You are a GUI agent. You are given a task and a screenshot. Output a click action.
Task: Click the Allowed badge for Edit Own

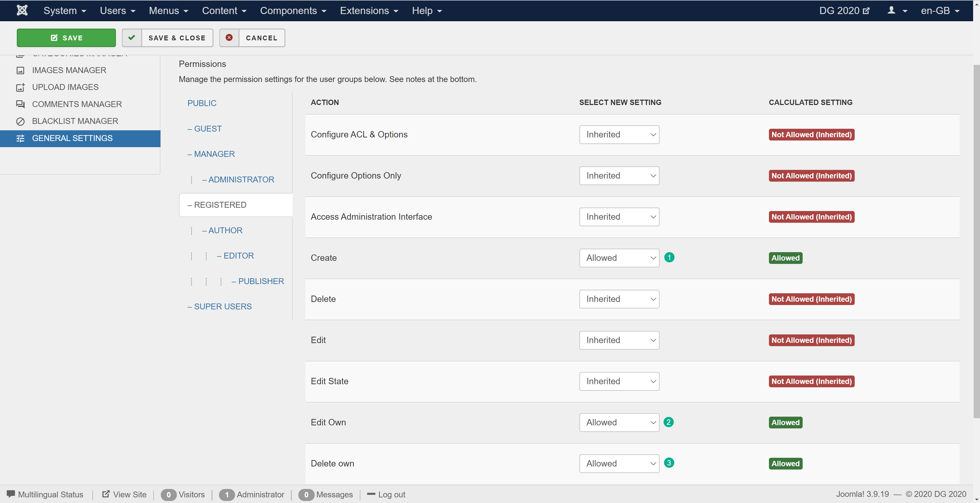786,422
